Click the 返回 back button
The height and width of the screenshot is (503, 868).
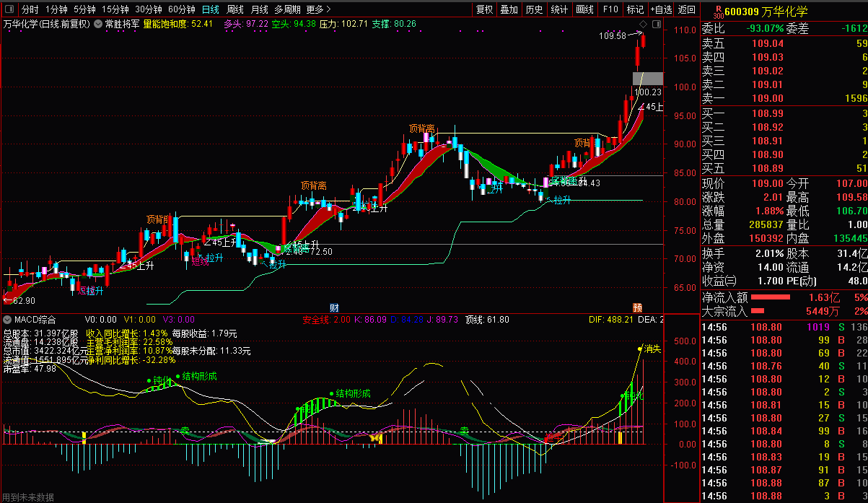687,9
